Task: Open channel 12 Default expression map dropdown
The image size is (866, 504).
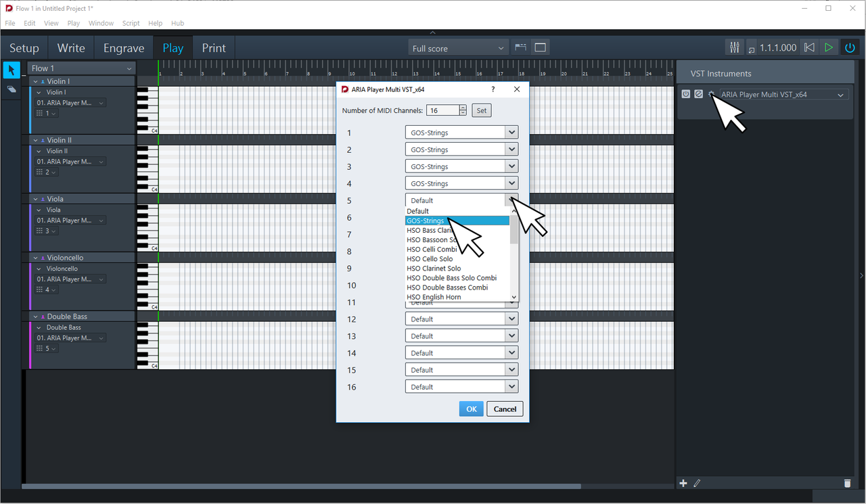Action: (x=462, y=319)
